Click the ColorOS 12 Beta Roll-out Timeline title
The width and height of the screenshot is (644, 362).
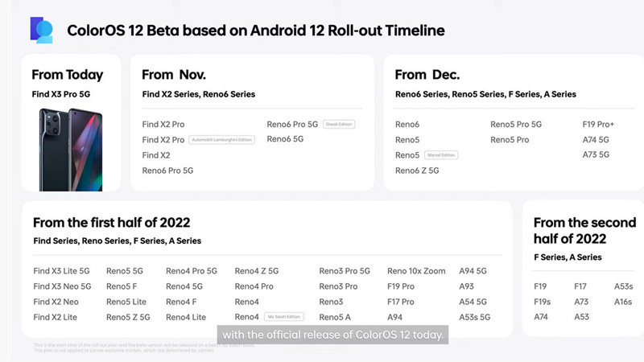(x=255, y=31)
